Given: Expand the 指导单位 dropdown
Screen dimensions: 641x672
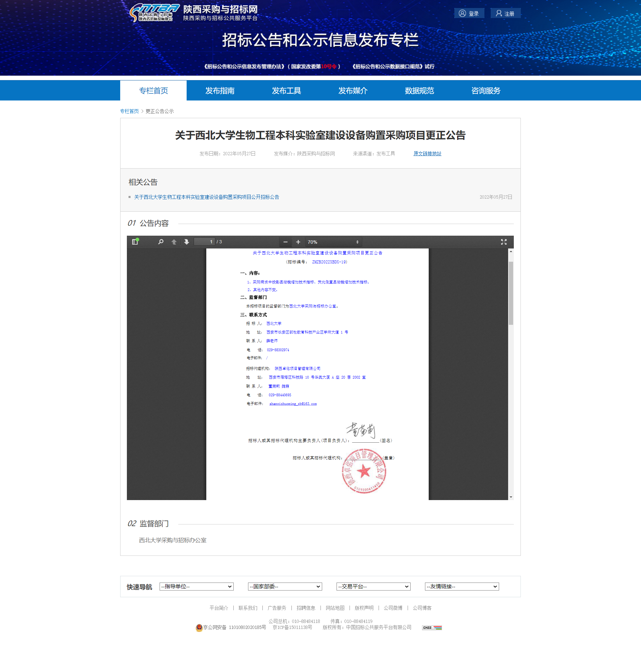Looking at the screenshot, I should [x=196, y=587].
